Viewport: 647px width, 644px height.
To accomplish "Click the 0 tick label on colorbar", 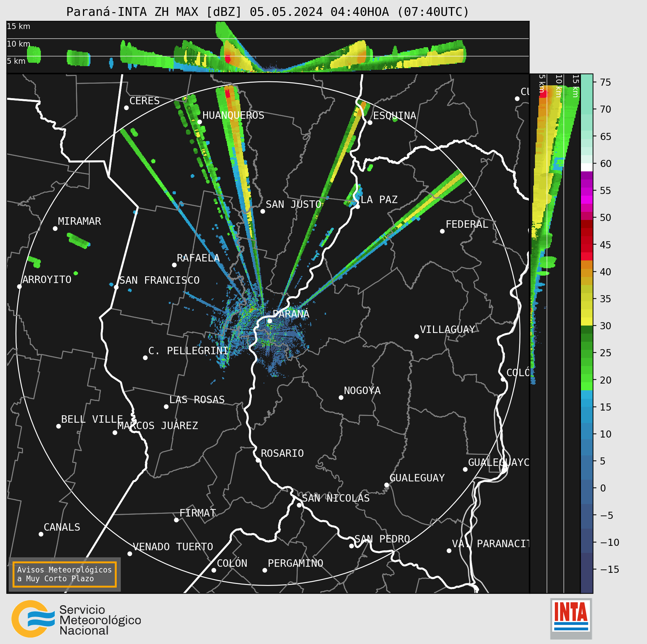I will click(603, 488).
